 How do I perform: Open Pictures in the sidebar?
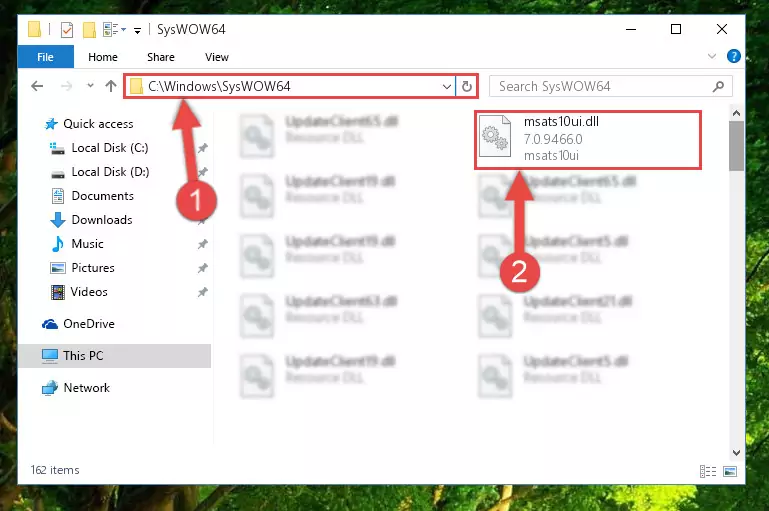tap(93, 268)
